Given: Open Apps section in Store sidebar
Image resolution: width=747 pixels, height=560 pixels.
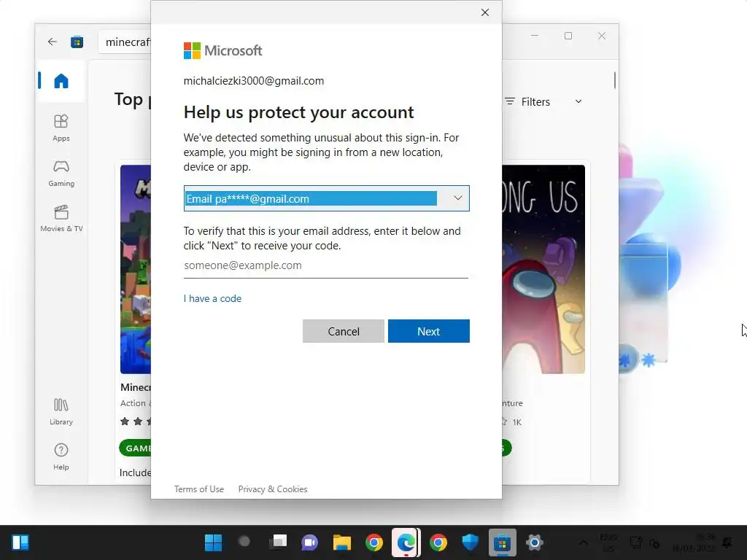Looking at the screenshot, I should point(61,128).
